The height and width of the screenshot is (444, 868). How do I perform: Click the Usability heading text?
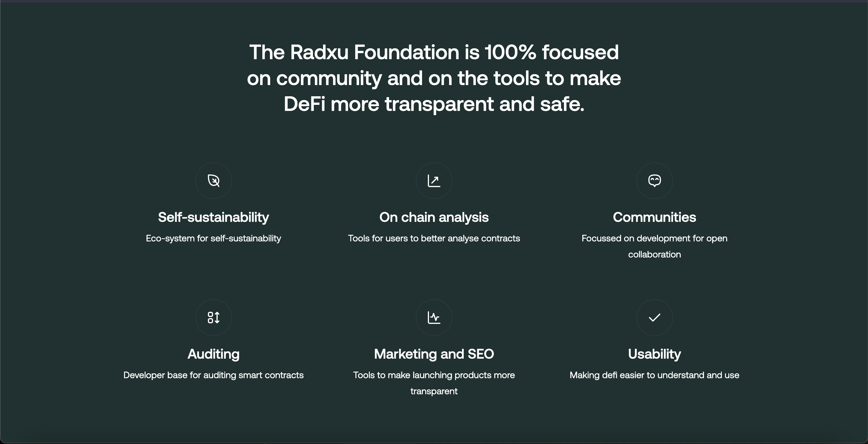click(x=654, y=354)
